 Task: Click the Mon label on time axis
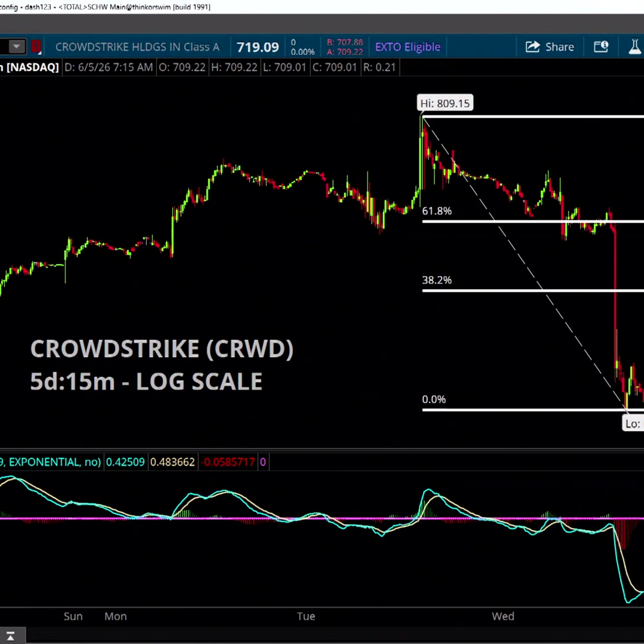pos(116,616)
